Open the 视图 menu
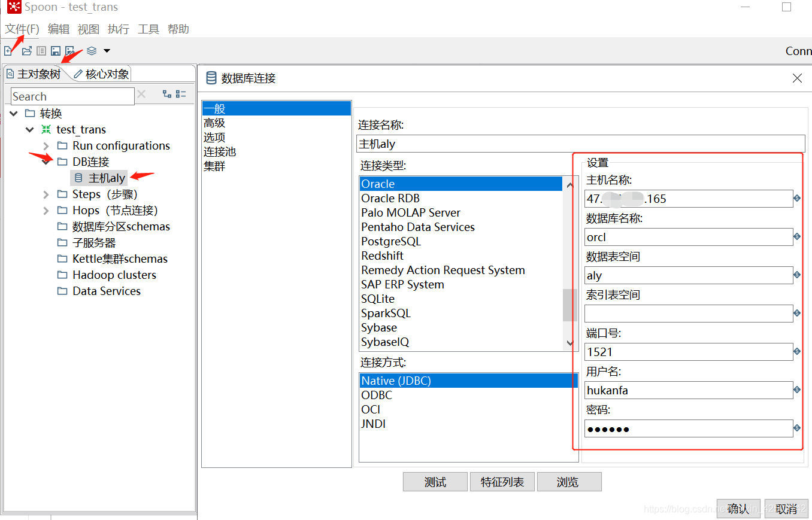 click(89, 29)
